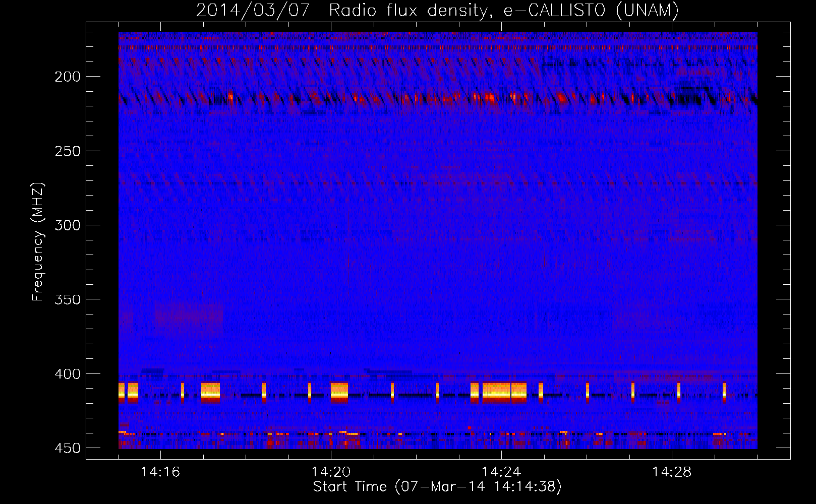The height and width of the screenshot is (504, 816).
Task: Click the 14:24 time tick label
Action: pos(502,472)
